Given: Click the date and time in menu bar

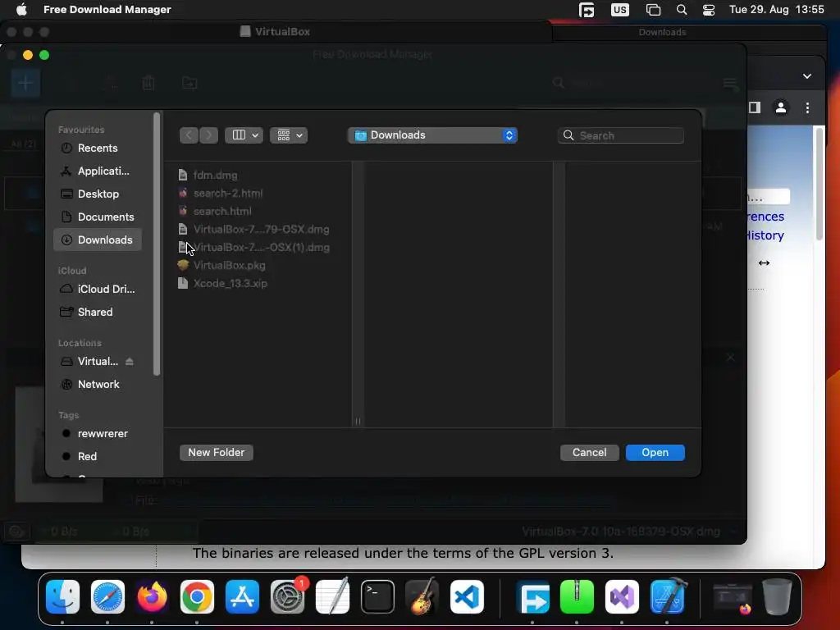Looking at the screenshot, I should pyautogui.click(x=777, y=10).
